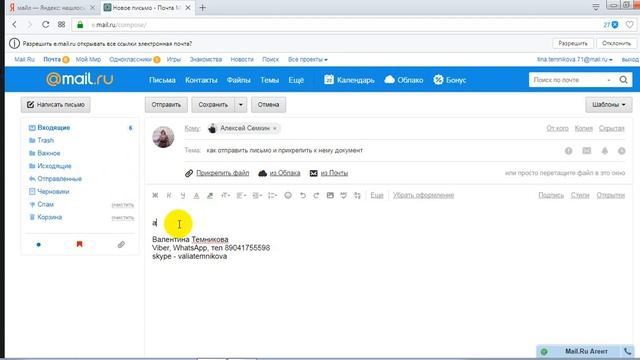
Task: Open the list style dropdown
Action: (x=272, y=196)
